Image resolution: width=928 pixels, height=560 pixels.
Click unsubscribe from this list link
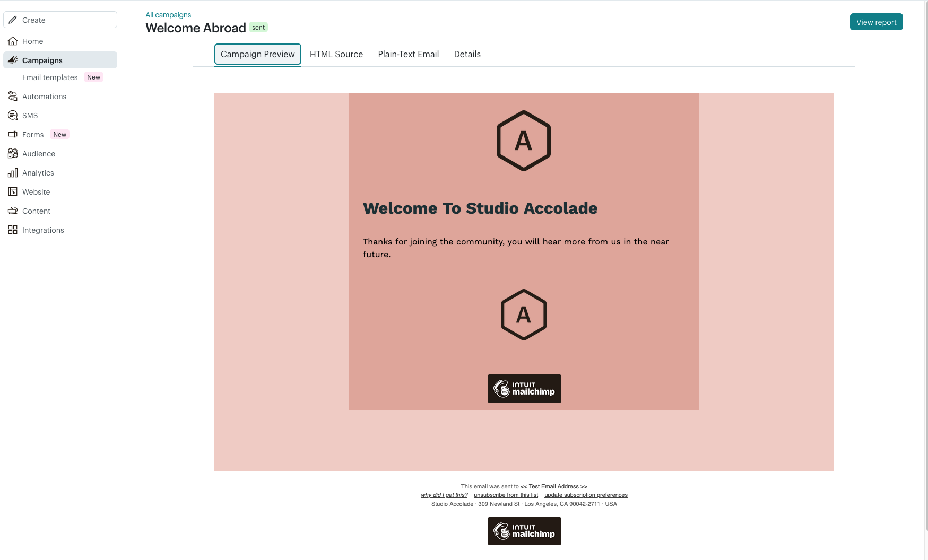(506, 495)
